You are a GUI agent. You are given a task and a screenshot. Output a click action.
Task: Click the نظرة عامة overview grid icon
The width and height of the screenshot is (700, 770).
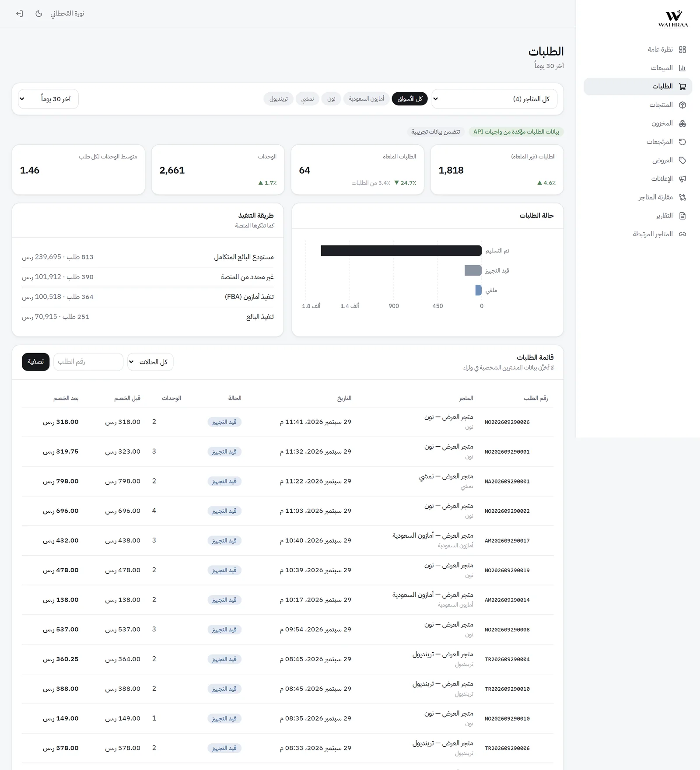(682, 49)
